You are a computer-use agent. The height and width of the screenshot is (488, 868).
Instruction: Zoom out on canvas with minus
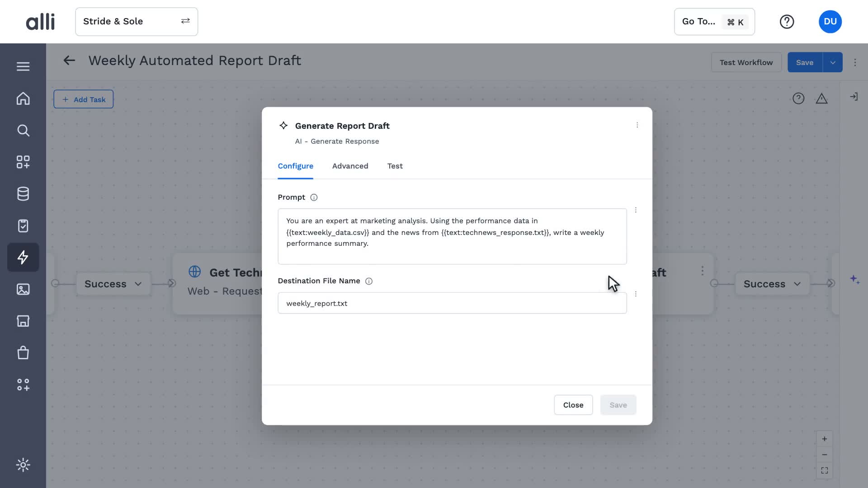tap(824, 455)
